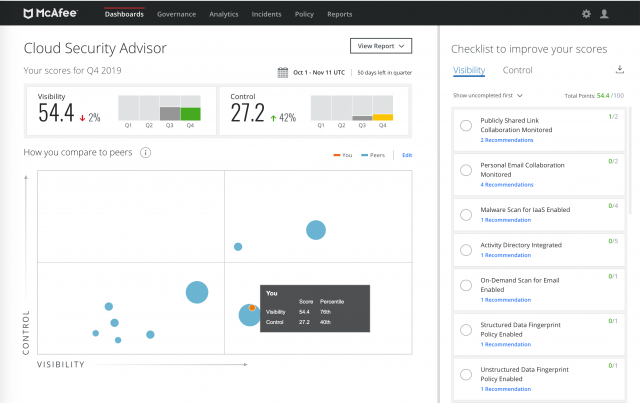Click the 50 days left in quarter text
Image resolution: width=640 pixels, height=403 pixels.
(x=384, y=73)
